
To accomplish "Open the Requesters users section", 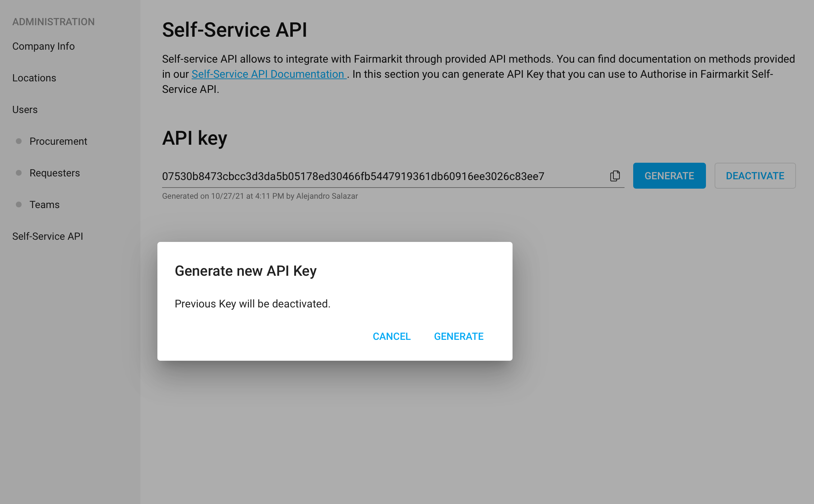I will (x=55, y=173).
